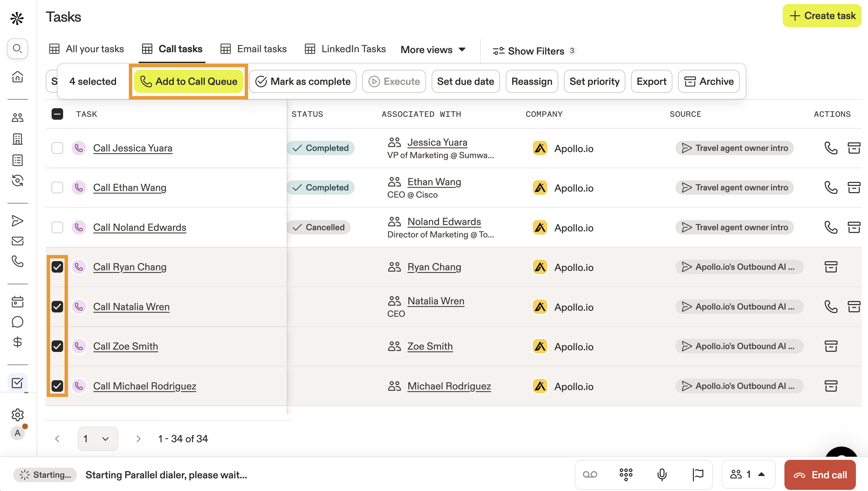Click the phone icon for Natalia Wren row
This screenshot has height=491, width=868.
click(831, 307)
